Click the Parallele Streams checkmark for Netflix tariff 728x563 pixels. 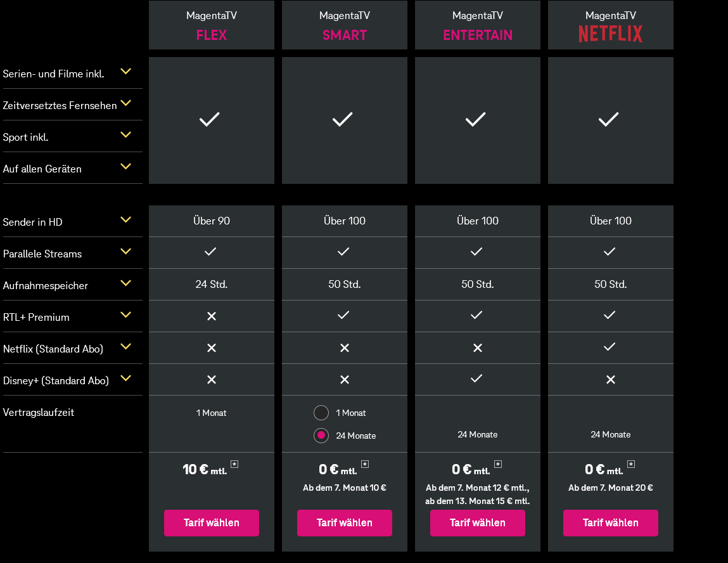point(610,252)
